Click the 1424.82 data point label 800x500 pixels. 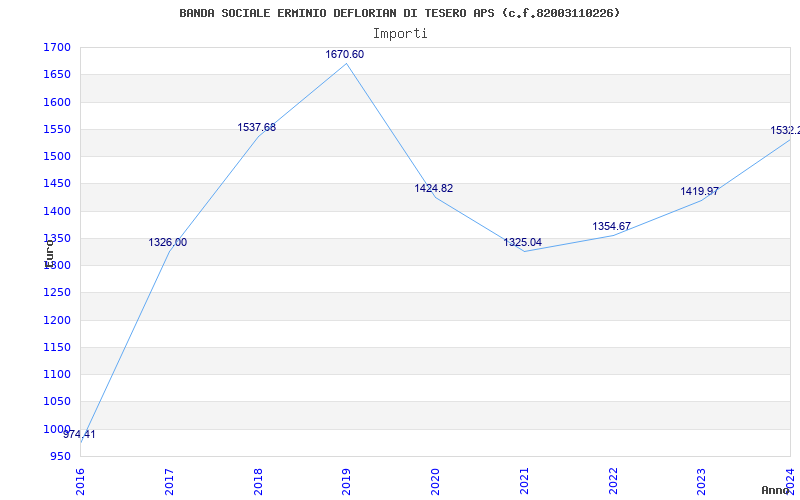pyautogui.click(x=434, y=188)
